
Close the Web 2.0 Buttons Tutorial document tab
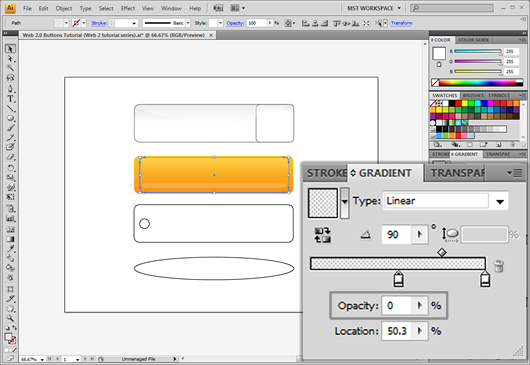(211, 35)
